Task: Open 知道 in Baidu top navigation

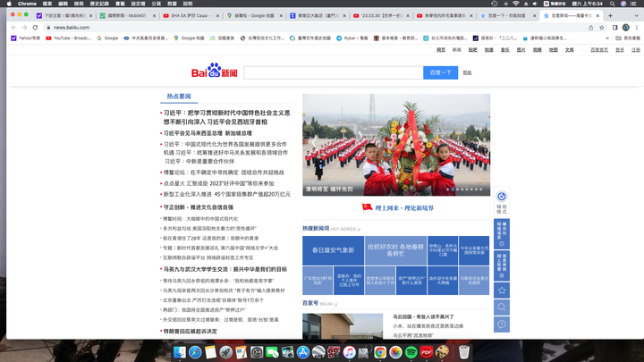Action: 488,50
